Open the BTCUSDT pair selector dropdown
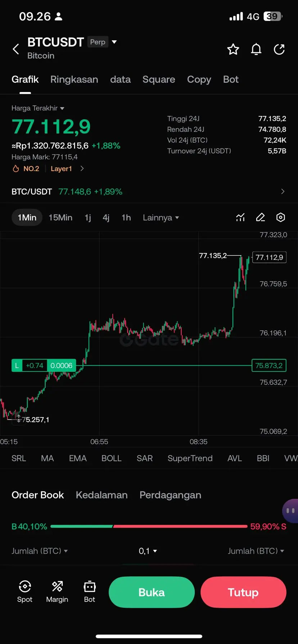Screen dimensions: 298x644 pyautogui.click(x=114, y=42)
